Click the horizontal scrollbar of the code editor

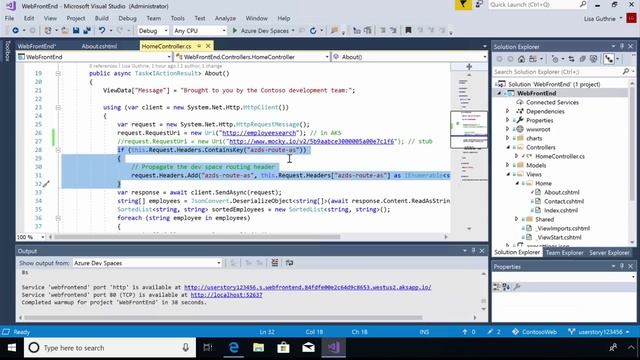pyautogui.click(x=197, y=237)
